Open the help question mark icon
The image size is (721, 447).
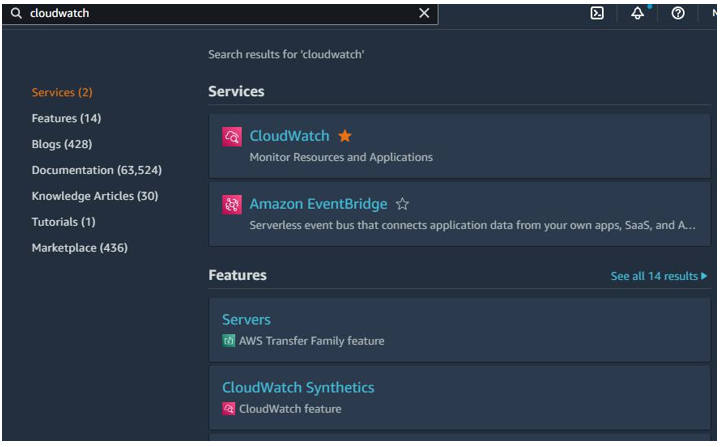(678, 13)
